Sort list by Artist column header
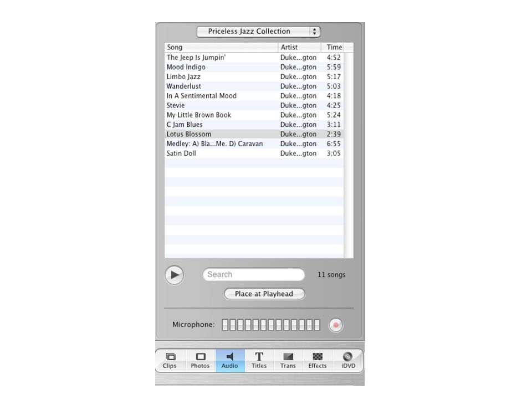This screenshot has height=399, width=532. [299, 47]
